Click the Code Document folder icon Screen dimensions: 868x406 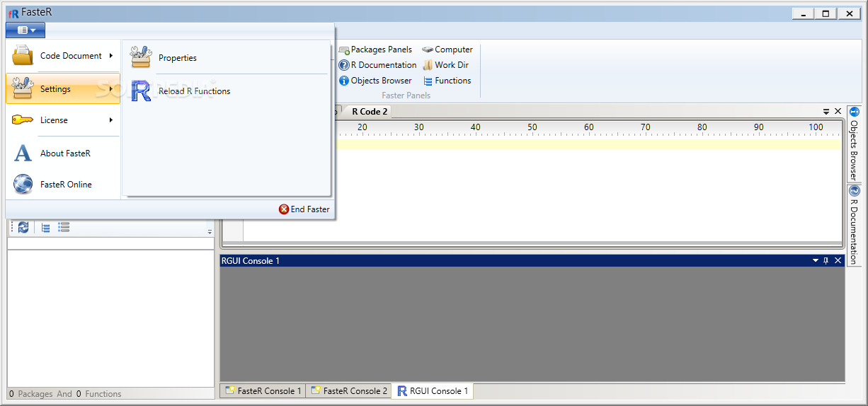click(x=23, y=55)
